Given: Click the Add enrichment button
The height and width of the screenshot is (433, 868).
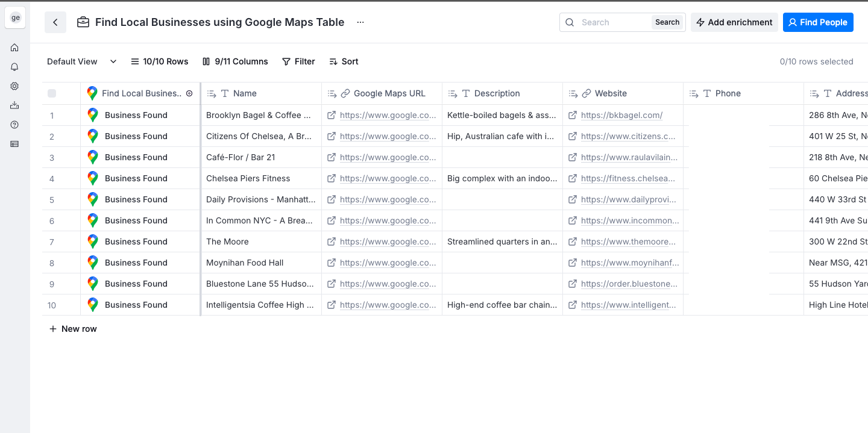Looking at the screenshot, I should (734, 22).
